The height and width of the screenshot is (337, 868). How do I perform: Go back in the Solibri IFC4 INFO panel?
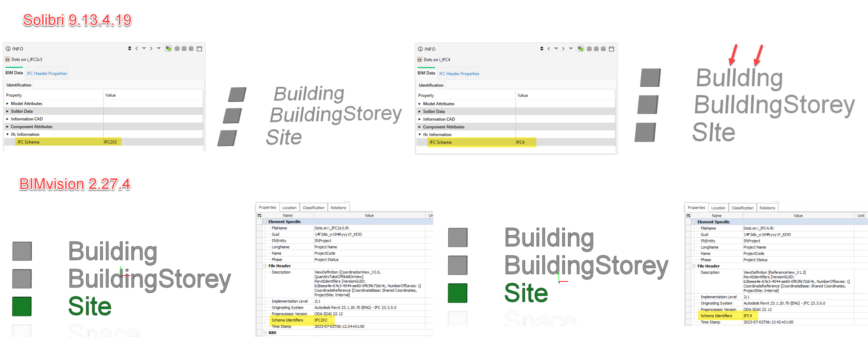[548, 49]
